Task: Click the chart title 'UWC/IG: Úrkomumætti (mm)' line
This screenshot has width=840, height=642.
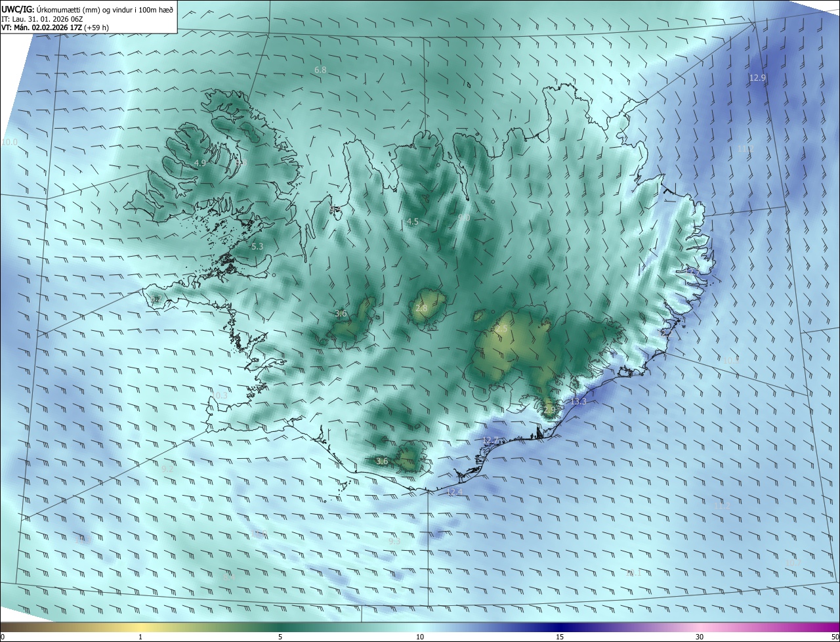Action: [x=87, y=9]
